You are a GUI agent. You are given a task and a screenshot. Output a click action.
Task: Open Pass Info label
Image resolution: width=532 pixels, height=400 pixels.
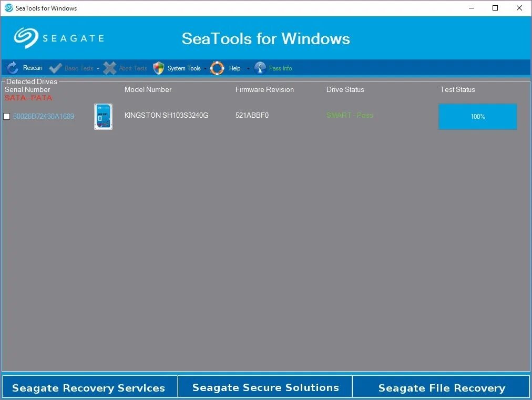280,68
